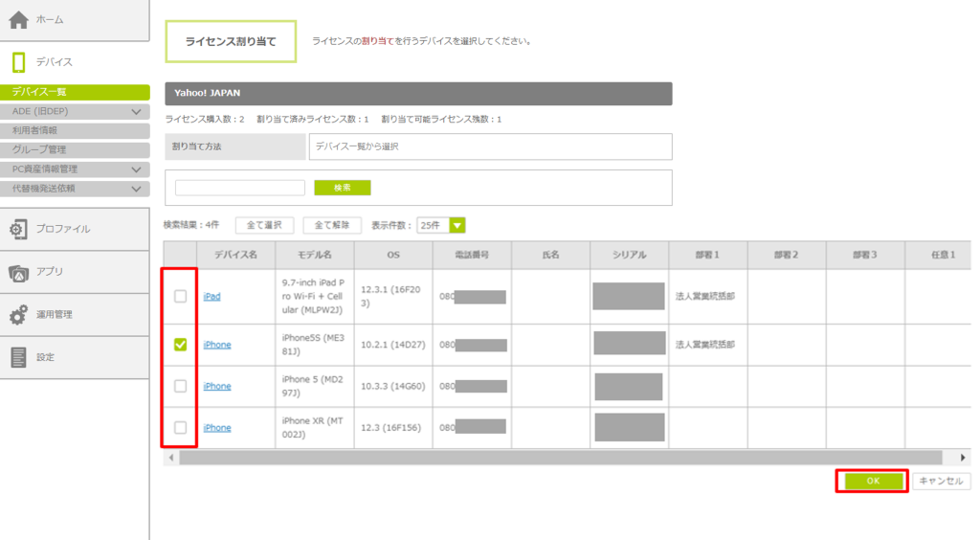Expand the ADE (旧DEP) menu chevron
This screenshot has height=540, width=980.
click(x=136, y=112)
